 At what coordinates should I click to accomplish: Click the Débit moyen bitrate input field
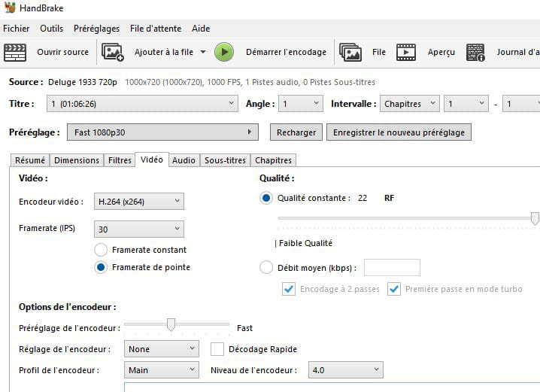click(392, 267)
